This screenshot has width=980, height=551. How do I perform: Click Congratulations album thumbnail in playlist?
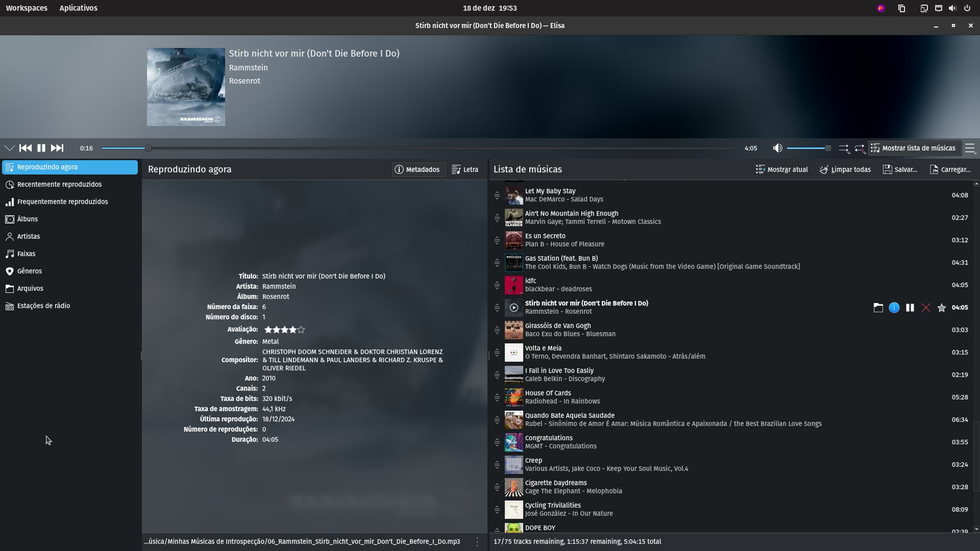(x=513, y=442)
